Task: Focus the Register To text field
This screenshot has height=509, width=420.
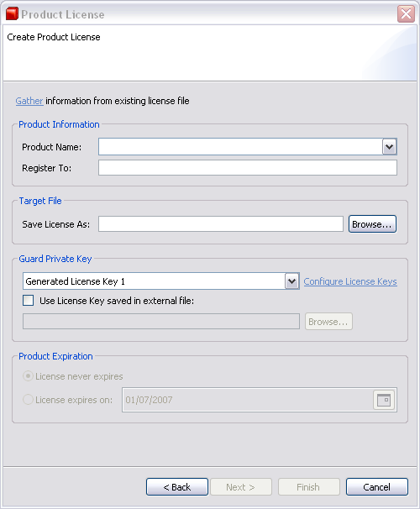Action: (248, 168)
